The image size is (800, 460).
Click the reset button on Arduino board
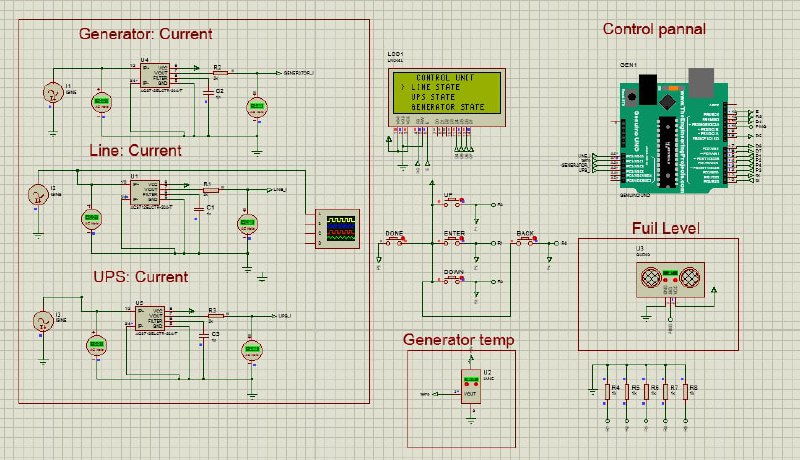[x=632, y=96]
